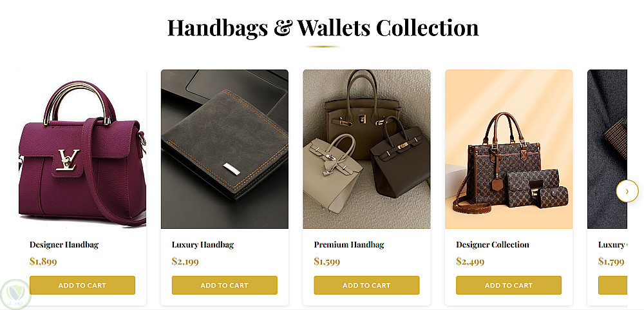This screenshot has width=644, height=310.
Task: Click the next arrow carousel button
Action: pyautogui.click(x=627, y=191)
